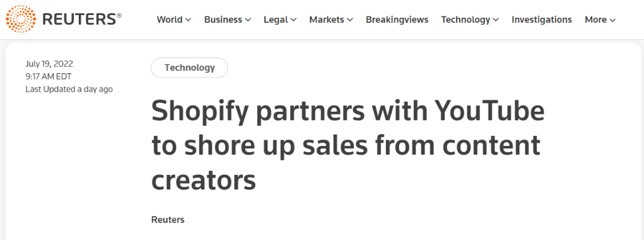Open the Investigations section
Image resolution: width=644 pixels, height=240 pixels.
[x=541, y=20]
